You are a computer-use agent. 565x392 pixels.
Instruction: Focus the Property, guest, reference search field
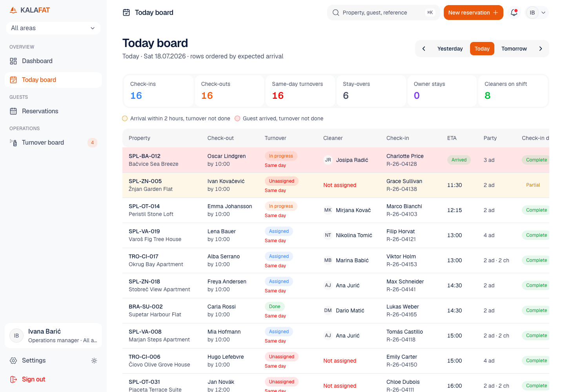pos(383,13)
